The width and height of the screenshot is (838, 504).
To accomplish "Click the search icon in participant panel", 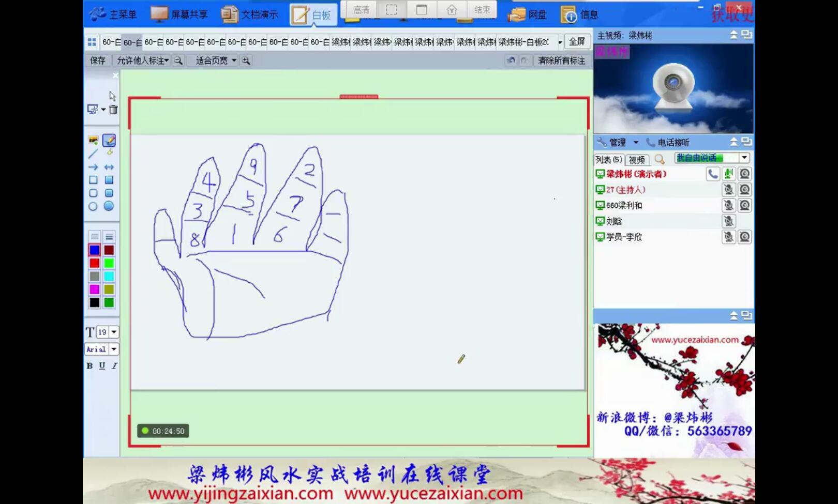I will coord(660,159).
